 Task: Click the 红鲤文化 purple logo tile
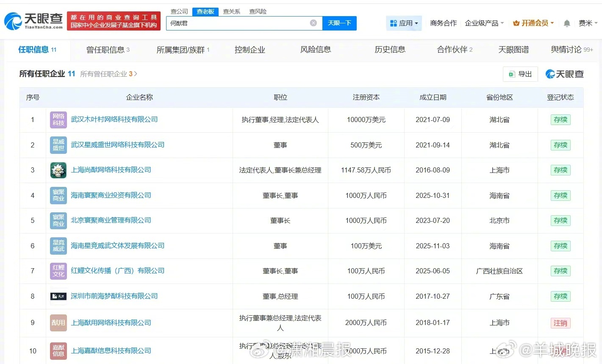(x=58, y=271)
